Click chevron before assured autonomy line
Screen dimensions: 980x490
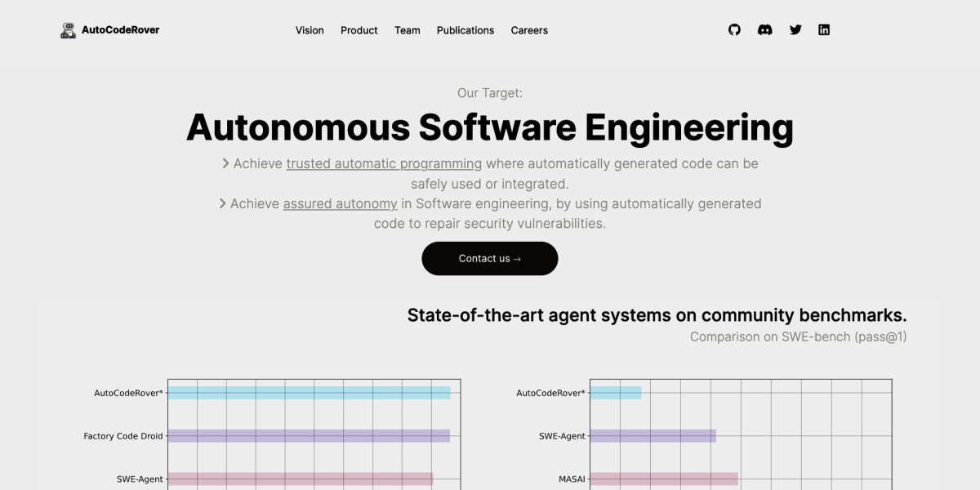pos(222,203)
